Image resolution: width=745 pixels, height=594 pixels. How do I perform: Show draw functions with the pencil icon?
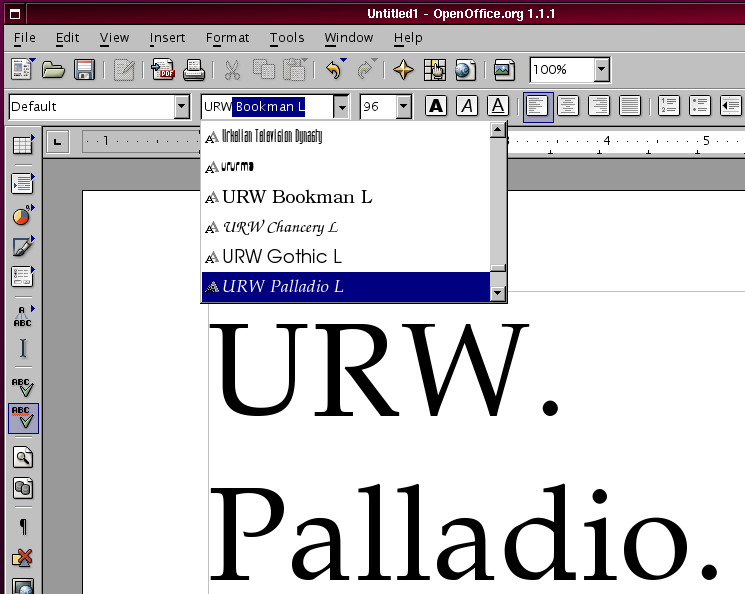pos(23,246)
